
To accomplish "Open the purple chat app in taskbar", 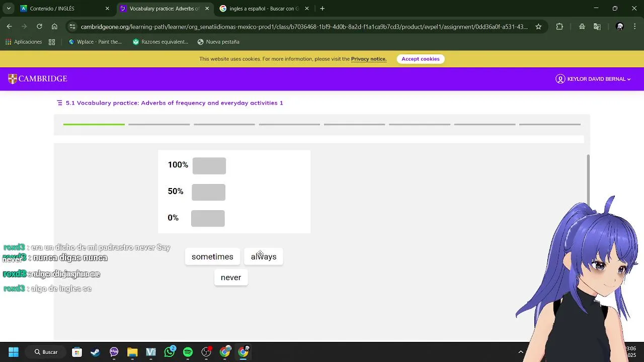I will pos(114,352).
